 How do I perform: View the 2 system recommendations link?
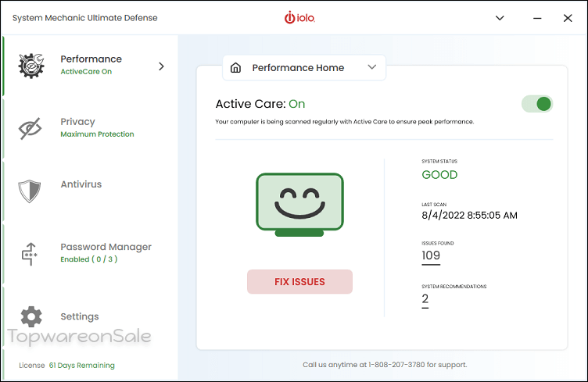pyautogui.click(x=425, y=299)
